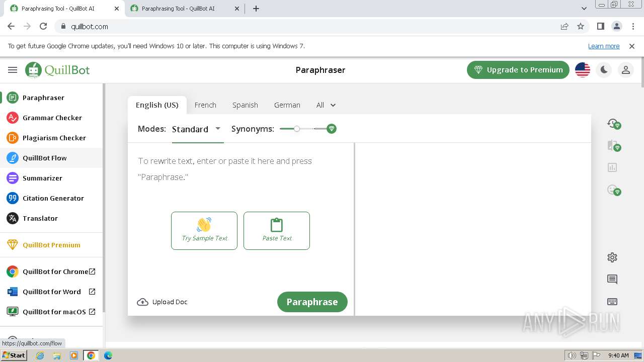The height and width of the screenshot is (362, 644).
Task: Open Microsoft Edge from taskbar
Action: [108, 355]
